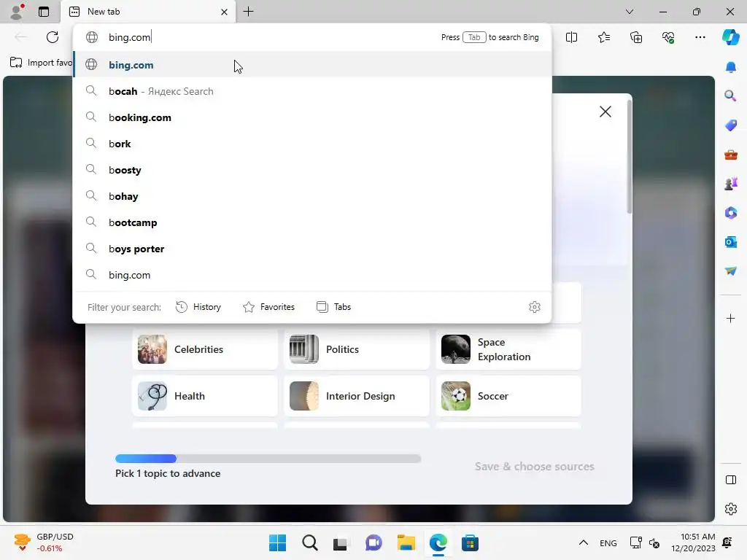Open Microsoft Store from taskbar
The width and height of the screenshot is (747, 560).
(x=470, y=542)
